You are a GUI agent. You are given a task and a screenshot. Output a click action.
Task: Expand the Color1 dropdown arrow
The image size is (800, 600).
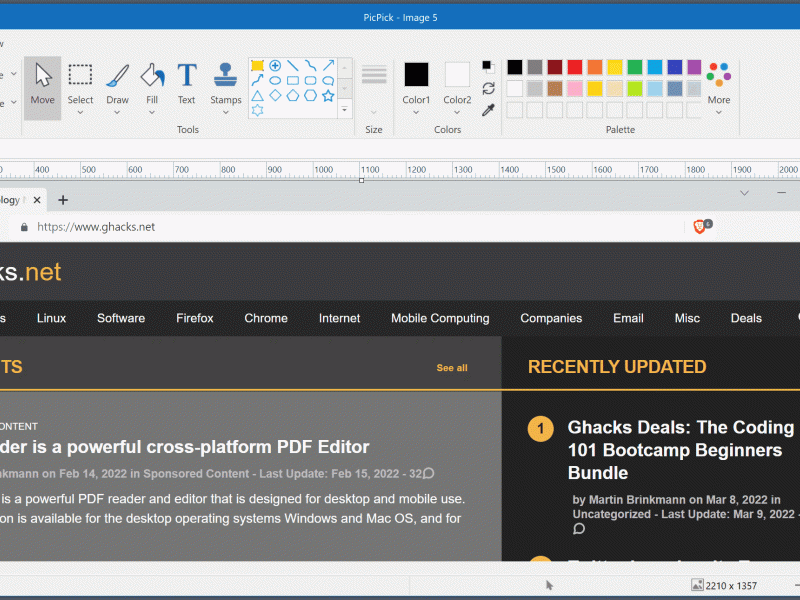[416, 112]
